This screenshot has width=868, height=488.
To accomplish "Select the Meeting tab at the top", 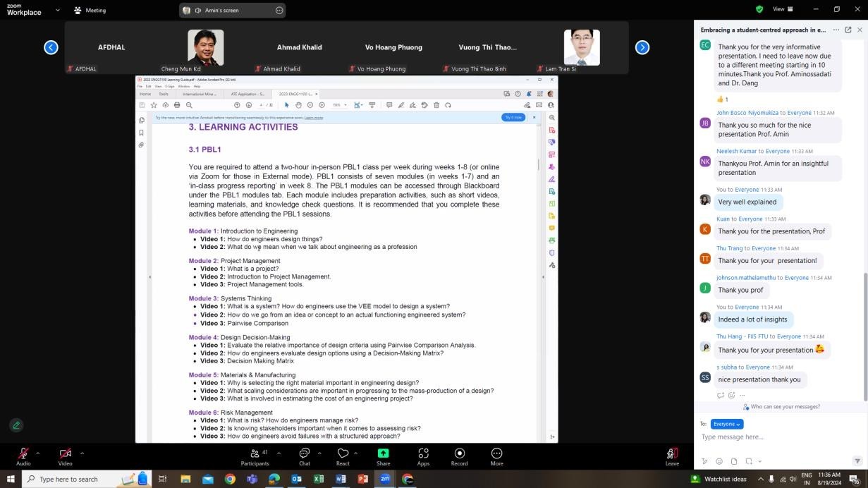I will coord(90,11).
